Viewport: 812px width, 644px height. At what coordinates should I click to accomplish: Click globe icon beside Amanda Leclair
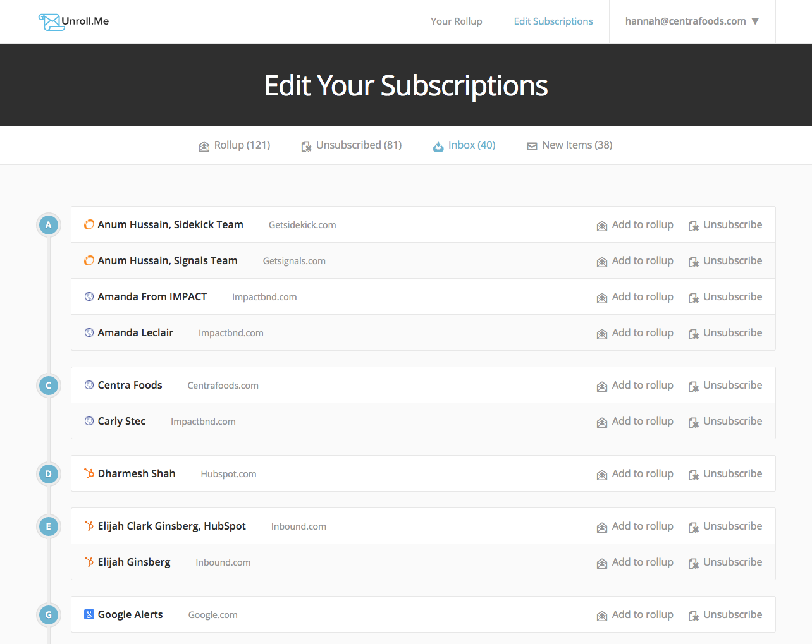tap(89, 332)
